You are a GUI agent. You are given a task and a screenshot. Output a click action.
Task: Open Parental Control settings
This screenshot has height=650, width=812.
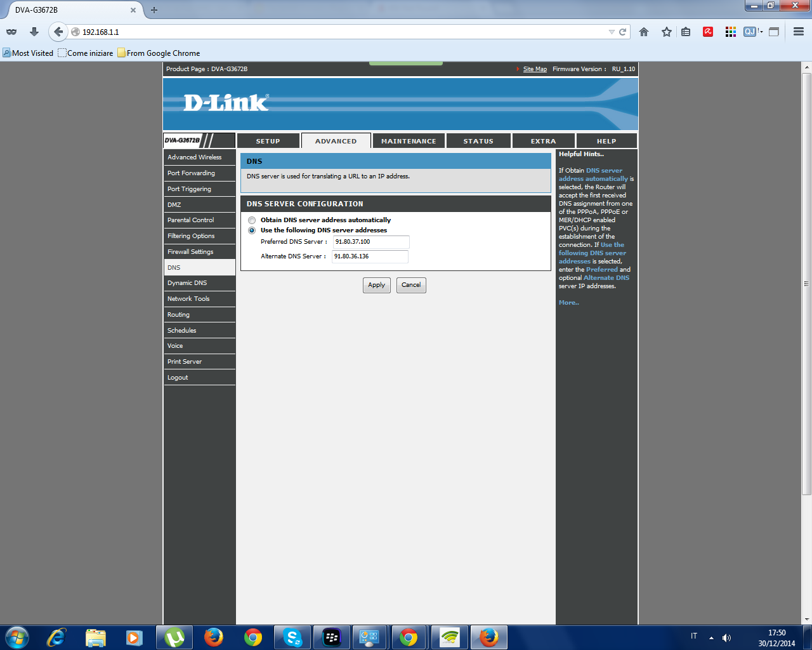pos(199,220)
